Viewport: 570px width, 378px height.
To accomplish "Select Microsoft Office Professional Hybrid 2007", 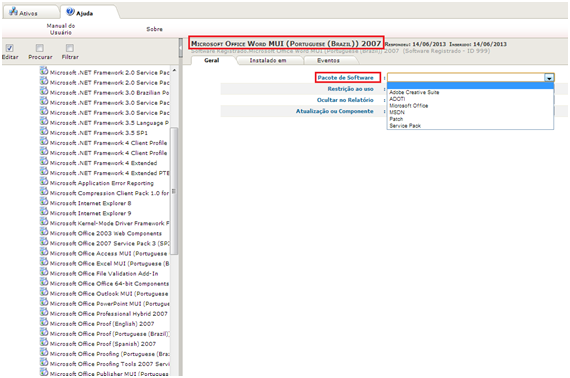I will pos(109,314).
